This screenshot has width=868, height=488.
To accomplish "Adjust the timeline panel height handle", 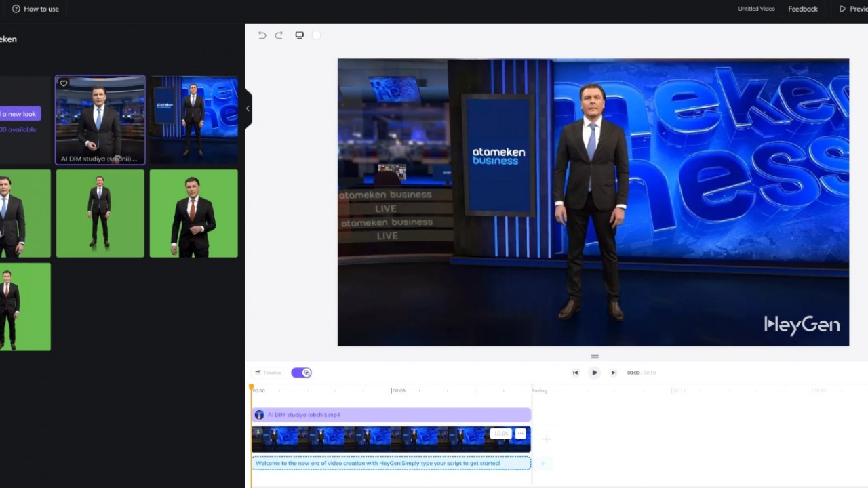I will pos(595,357).
